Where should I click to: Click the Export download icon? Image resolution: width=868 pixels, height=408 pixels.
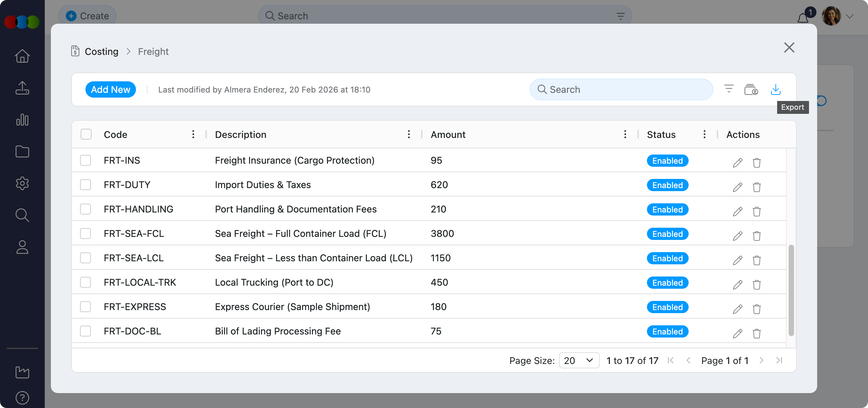(x=775, y=89)
